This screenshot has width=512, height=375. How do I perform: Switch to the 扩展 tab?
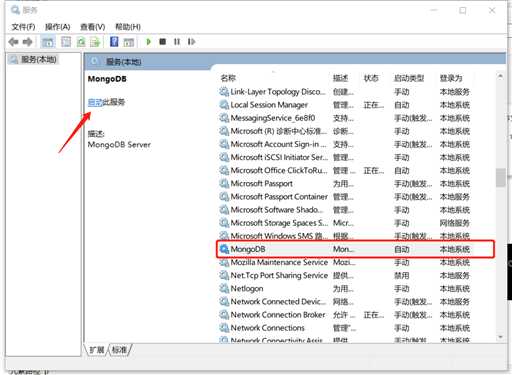pos(97,350)
